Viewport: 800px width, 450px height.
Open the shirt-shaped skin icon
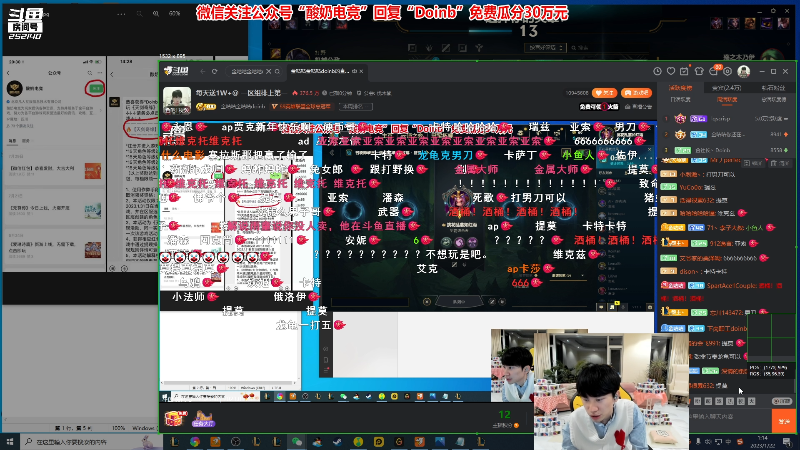699,71
